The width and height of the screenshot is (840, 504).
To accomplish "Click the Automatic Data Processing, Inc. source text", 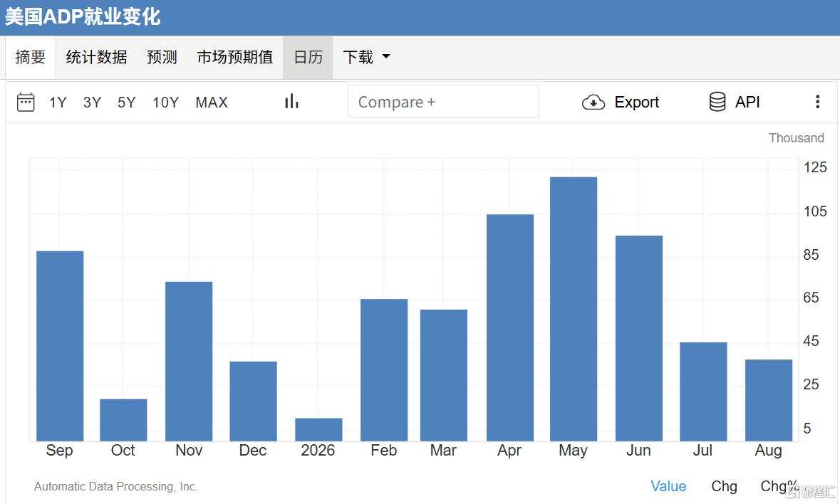I will coord(116,486).
